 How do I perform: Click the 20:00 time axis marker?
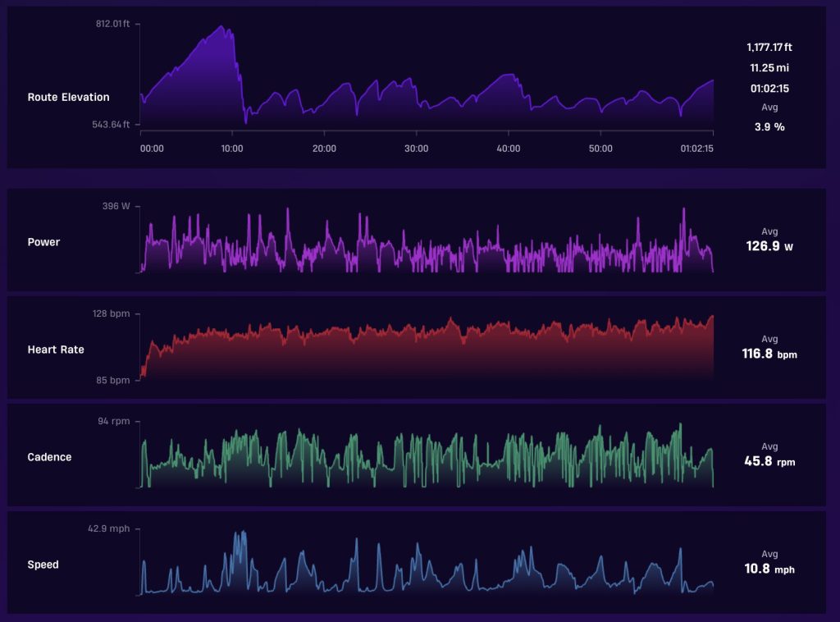(324, 149)
